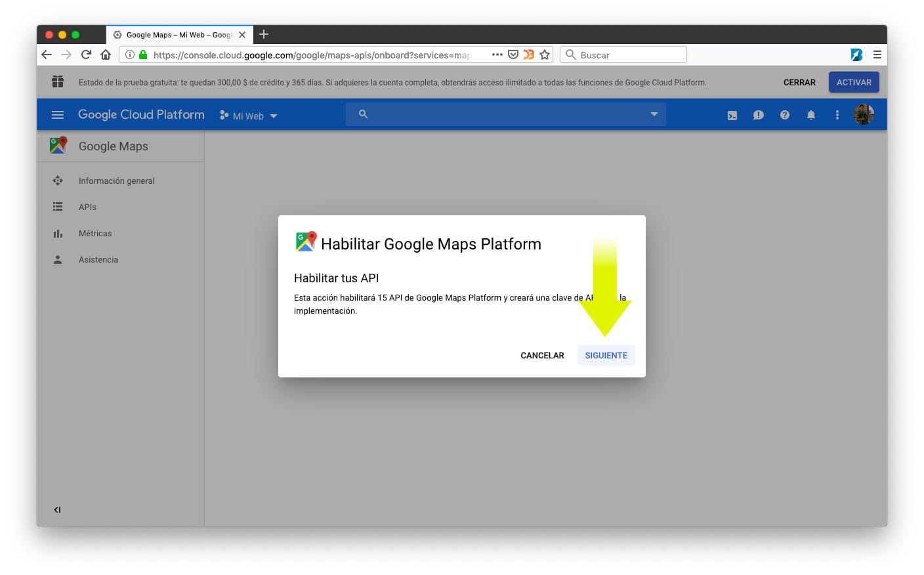Open the help question-mark icon
Screen dimensions: 924x575
click(785, 115)
